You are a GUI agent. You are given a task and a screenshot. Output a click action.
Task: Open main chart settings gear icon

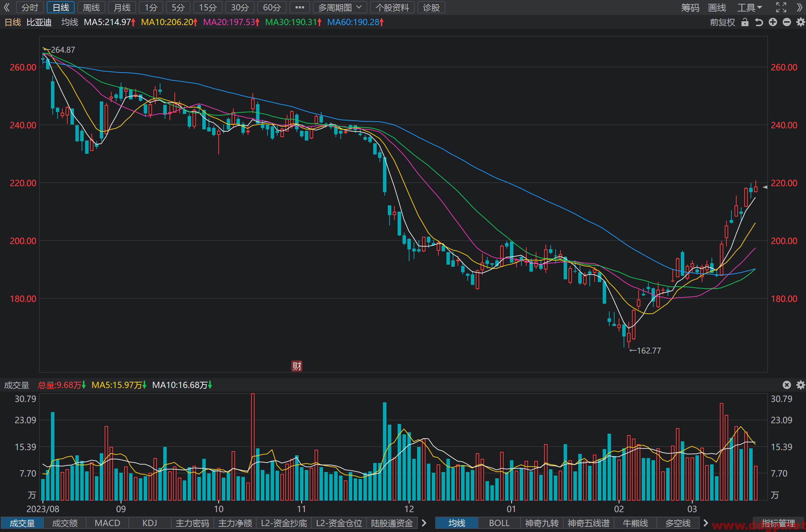pyautogui.click(x=801, y=22)
